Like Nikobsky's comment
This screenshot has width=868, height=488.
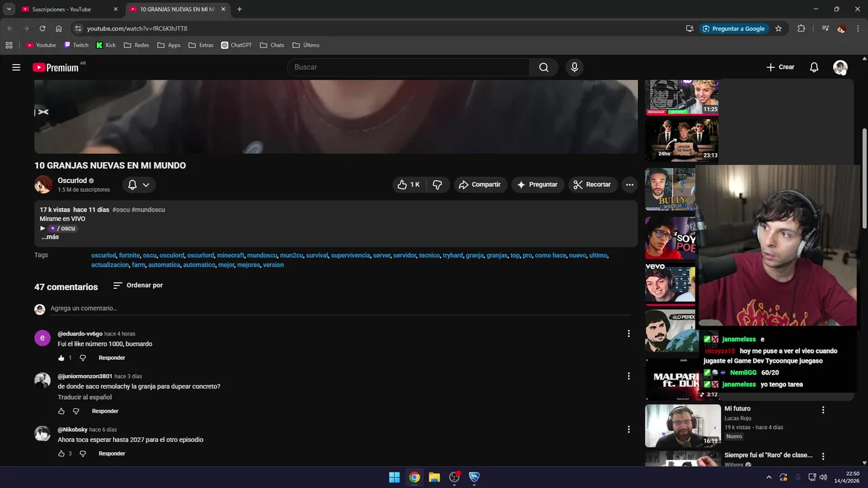click(x=62, y=453)
